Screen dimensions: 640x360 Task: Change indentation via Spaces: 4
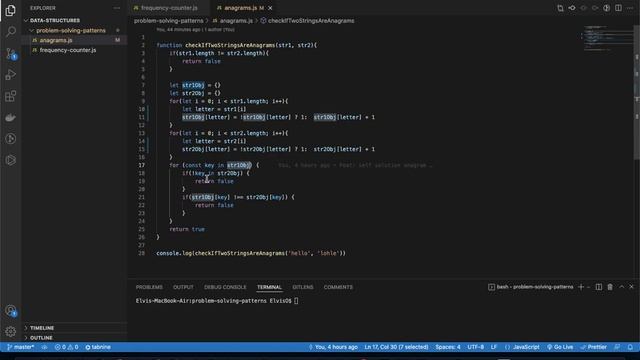tap(448, 347)
